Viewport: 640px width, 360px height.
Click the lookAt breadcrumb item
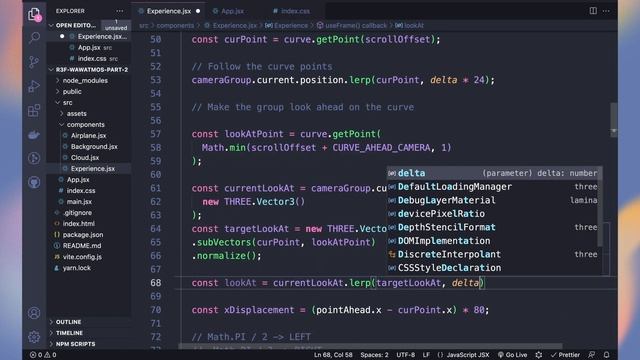(x=409, y=25)
